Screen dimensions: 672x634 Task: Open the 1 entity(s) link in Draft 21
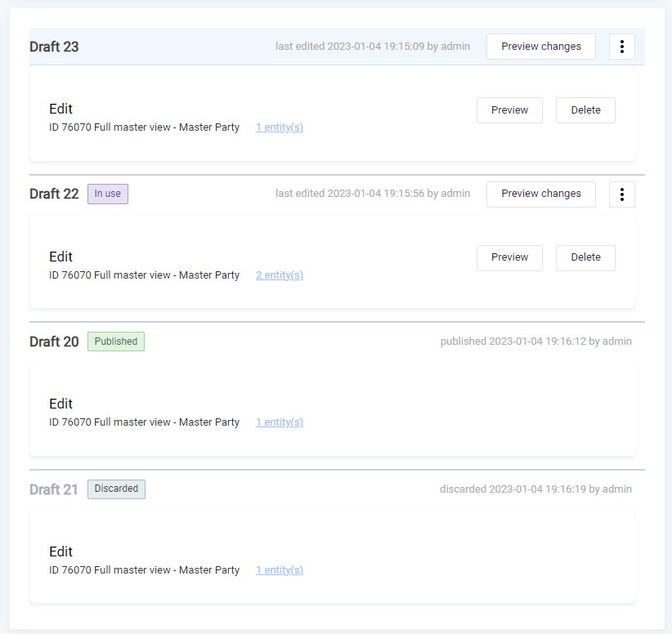click(280, 570)
